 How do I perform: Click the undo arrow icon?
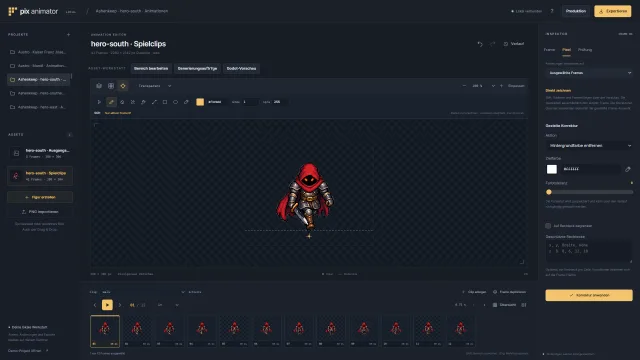coord(480,44)
